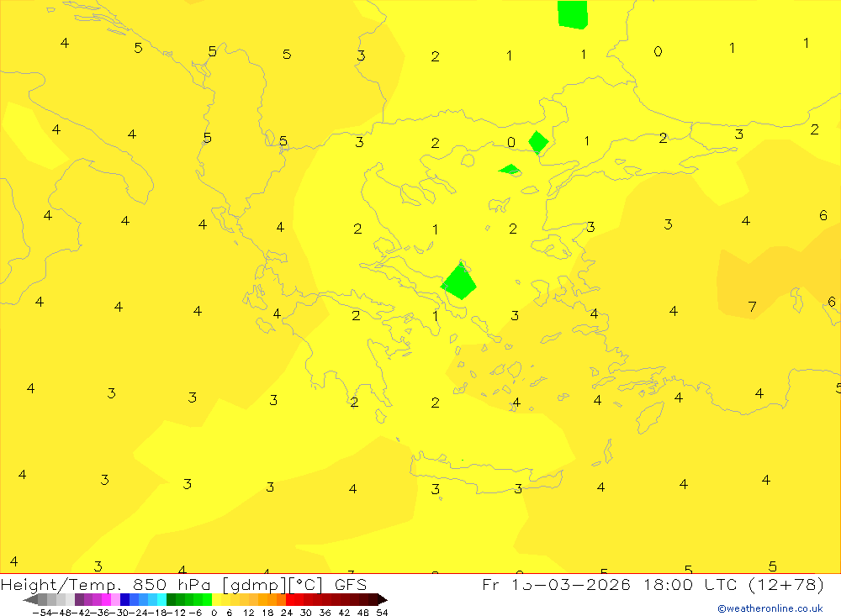
Task: Pick the light pink legend swatch
Action: point(115,599)
